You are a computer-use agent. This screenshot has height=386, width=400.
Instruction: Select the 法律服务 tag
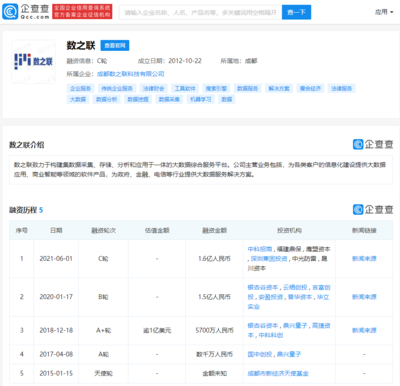342,88
